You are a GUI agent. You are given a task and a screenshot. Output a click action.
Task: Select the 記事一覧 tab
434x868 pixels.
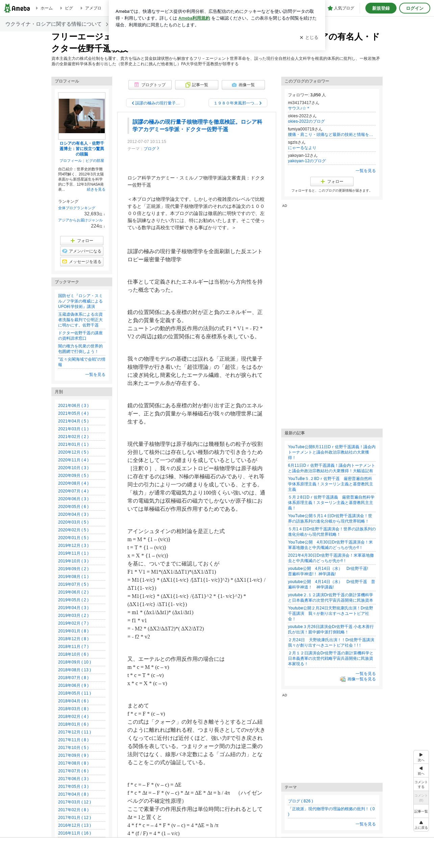click(x=197, y=85)
